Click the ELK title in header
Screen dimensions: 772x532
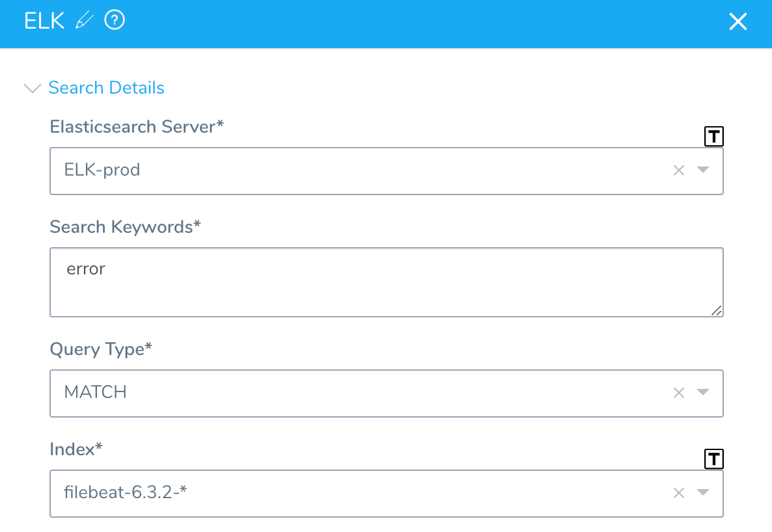pos(44,21)
